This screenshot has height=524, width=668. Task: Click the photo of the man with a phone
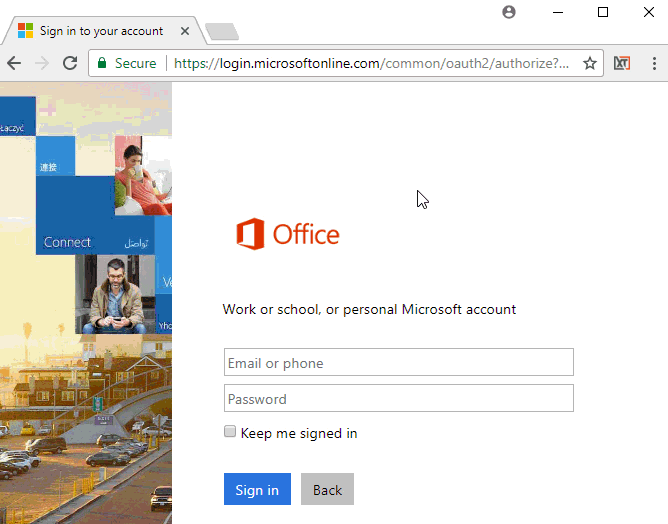[113, 293]
